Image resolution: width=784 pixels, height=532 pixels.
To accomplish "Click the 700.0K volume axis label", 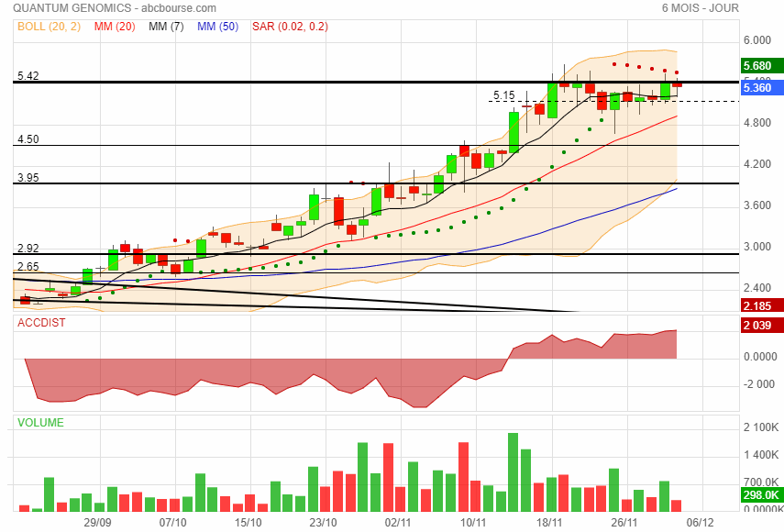I will pyautogui.click(x=760, y=482).
